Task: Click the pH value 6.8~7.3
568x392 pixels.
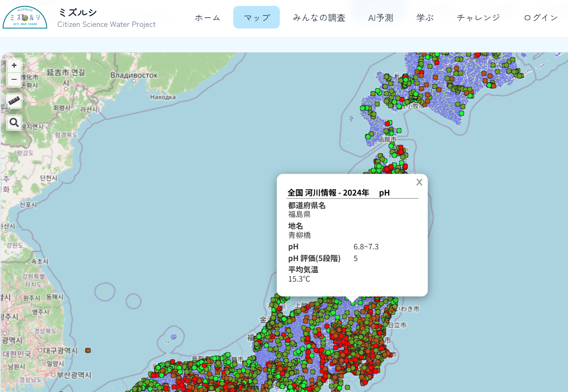Action: (366, 247)
